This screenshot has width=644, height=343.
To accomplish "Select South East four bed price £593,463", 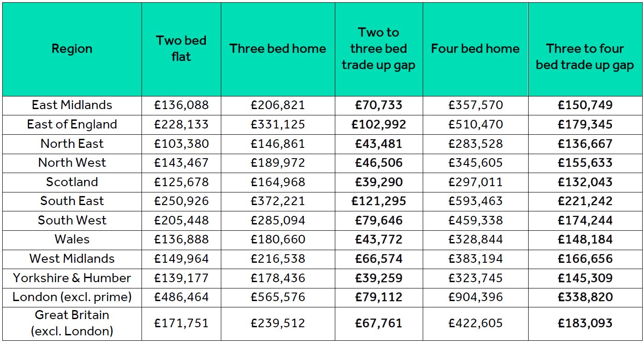I will pos(475,201).
